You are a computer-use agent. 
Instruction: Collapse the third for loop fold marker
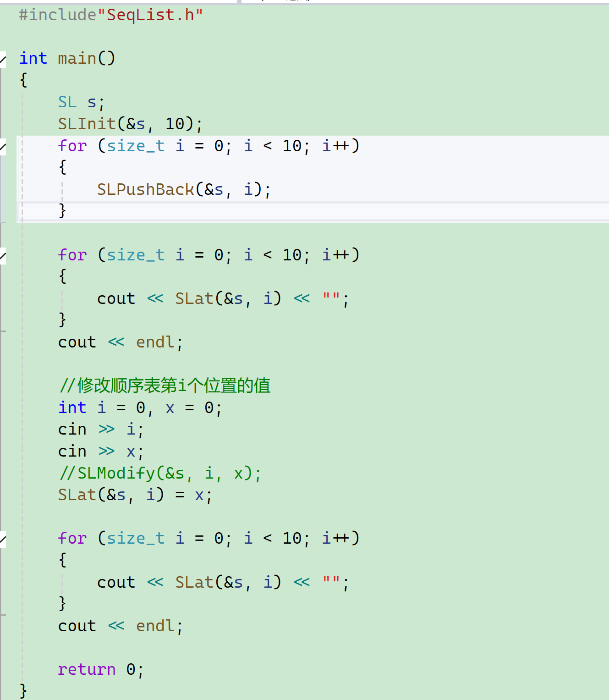pyautogui.click(x=3, y=540)
